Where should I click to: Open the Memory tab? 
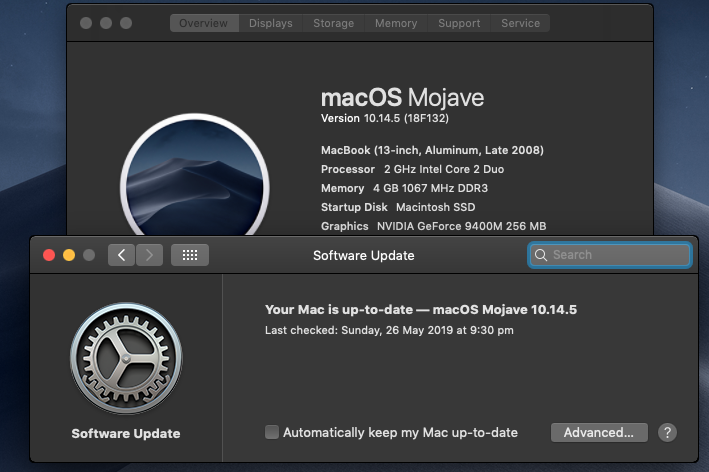396,23
